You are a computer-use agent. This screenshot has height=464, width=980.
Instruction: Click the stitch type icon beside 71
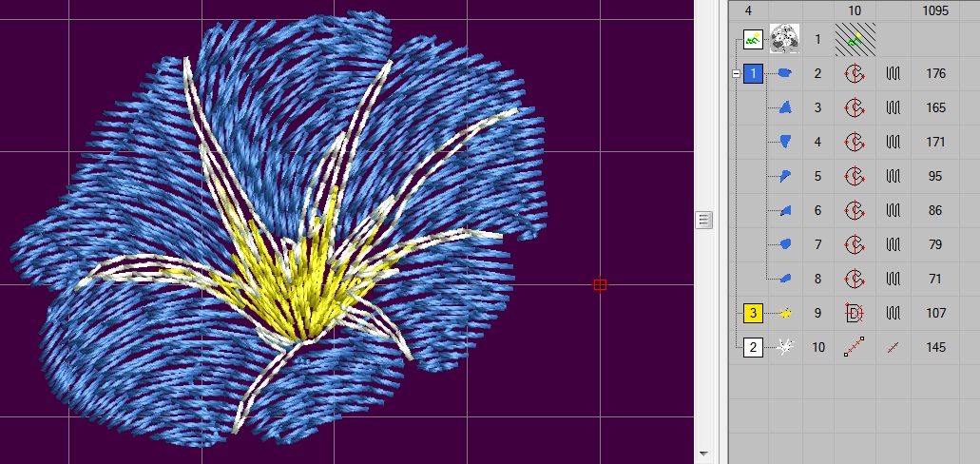pos(894,279)
